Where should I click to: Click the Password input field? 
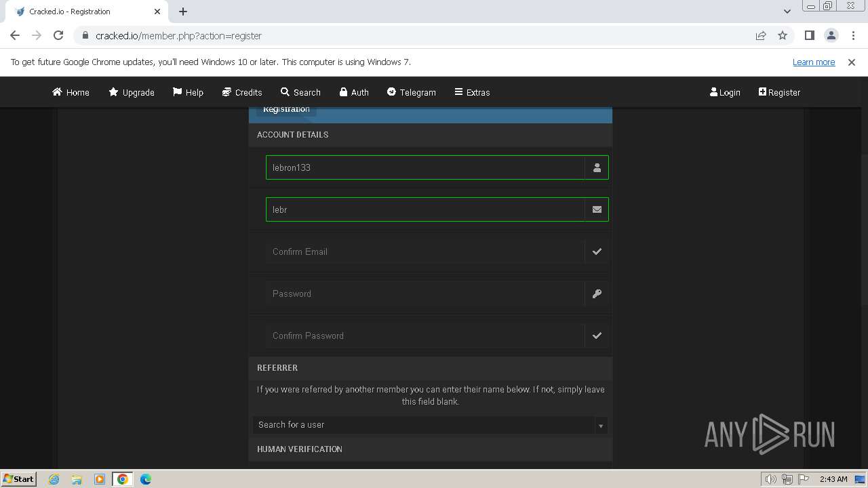[x=425, y=293]
